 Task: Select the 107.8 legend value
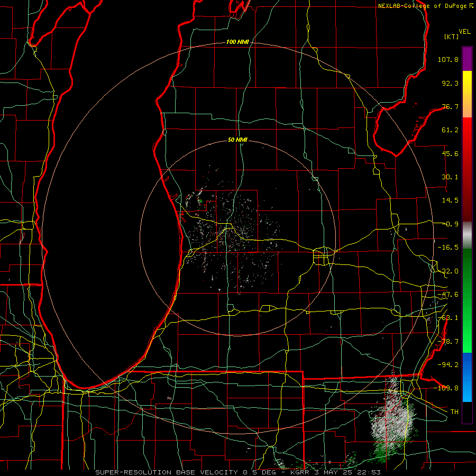tap(448, 59)
